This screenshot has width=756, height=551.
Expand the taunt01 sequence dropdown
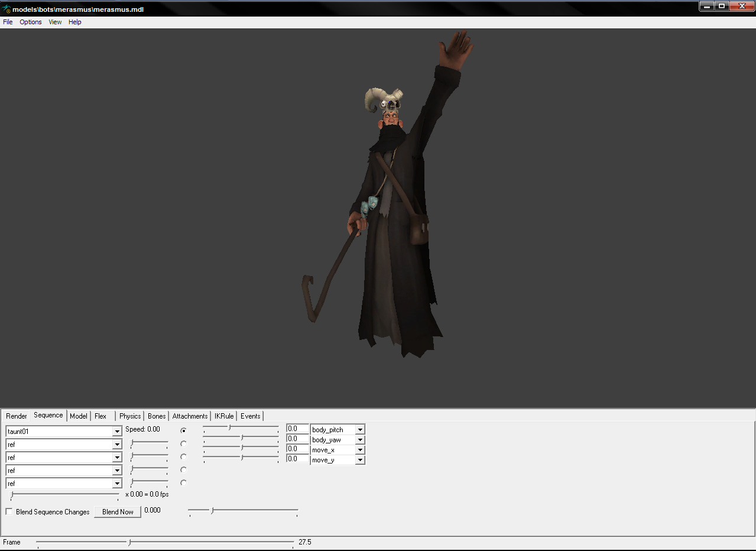117,432
